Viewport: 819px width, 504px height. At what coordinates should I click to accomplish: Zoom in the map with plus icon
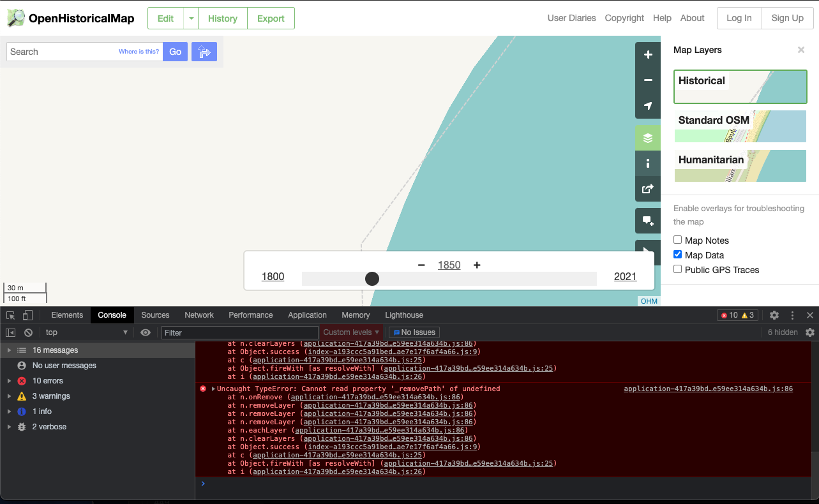point(648,55)
